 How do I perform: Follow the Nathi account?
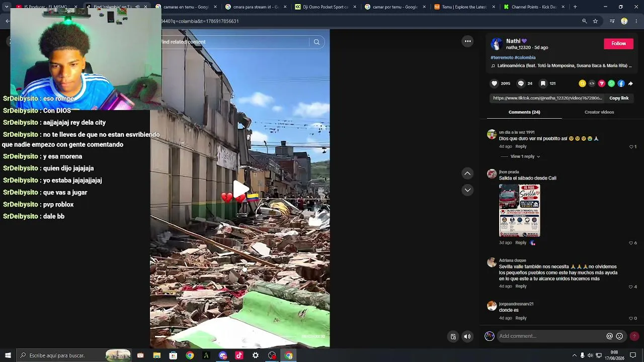tap(618, 44)
